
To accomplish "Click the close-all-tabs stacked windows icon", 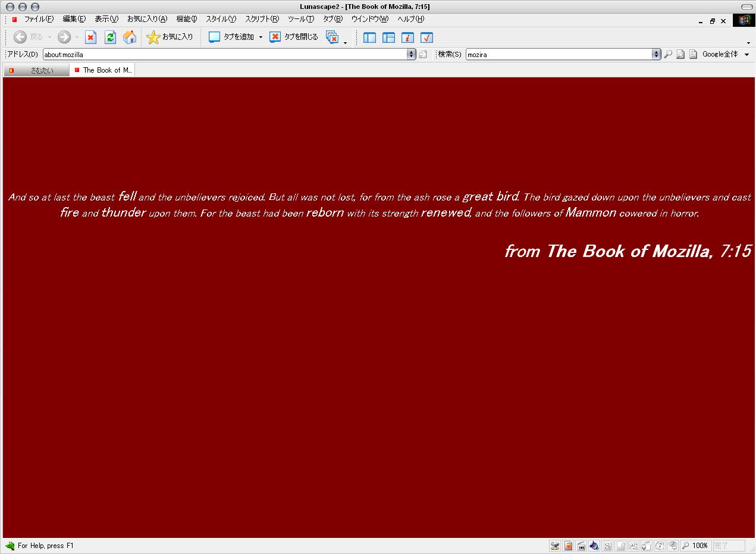I will pyautogui.click(x=332, y=37).
